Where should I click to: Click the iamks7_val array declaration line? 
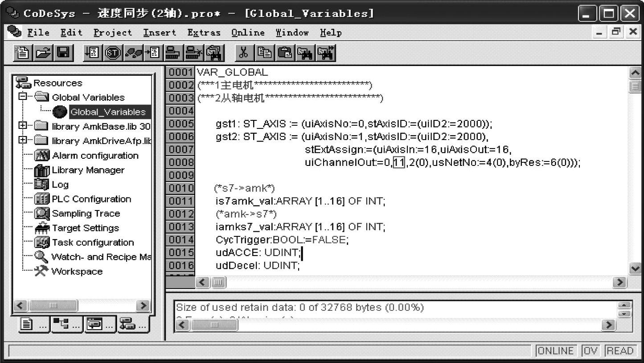click(300, 227)
